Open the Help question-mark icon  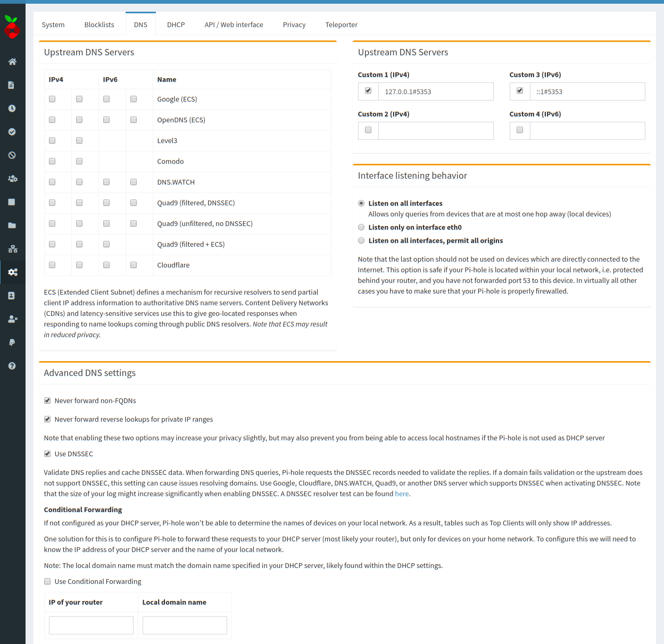click(12, 366)
